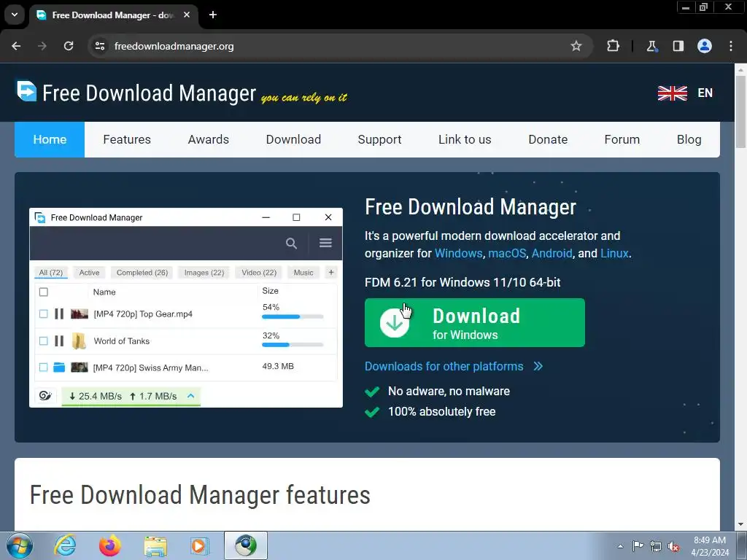
Task: Toggle the browser side panel icon
Action: tap(678, 46)
